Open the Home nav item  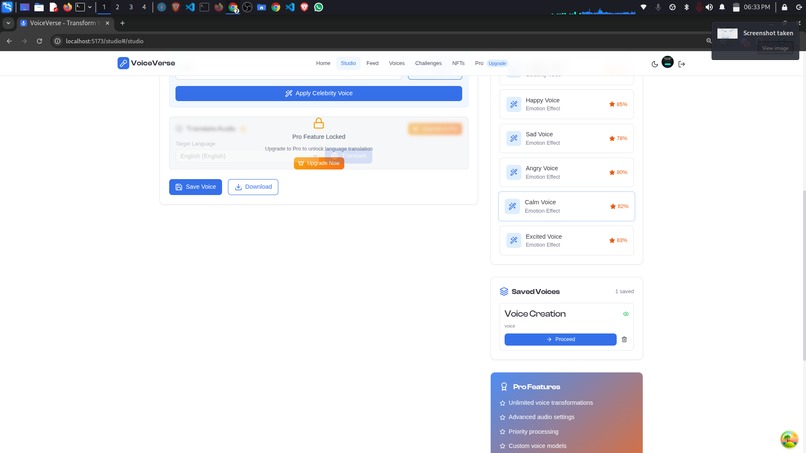click(x=323, y=63)
